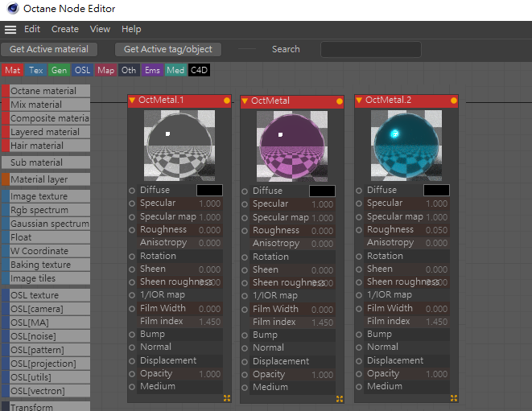Click Get Active material button
Image resolution: width=532 pixels, height=411 pixels.
pyautogui.click(x=49, y=49)
